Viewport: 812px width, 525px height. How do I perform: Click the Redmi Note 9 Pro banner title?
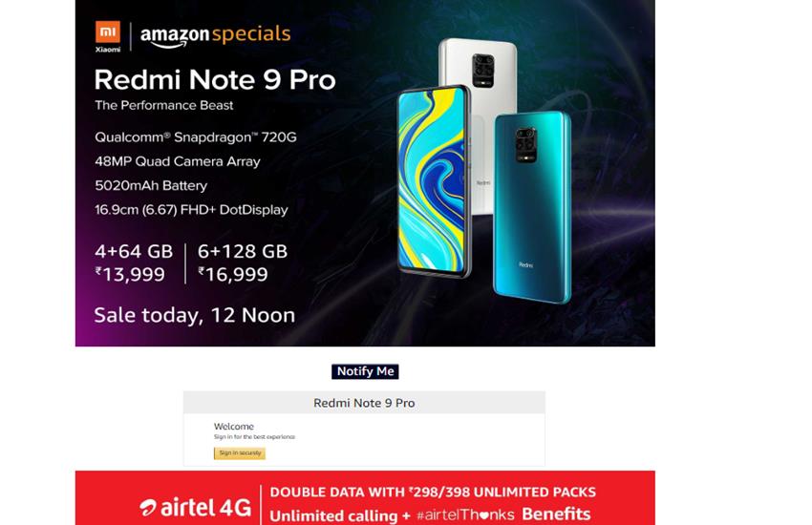pos(215,80)
